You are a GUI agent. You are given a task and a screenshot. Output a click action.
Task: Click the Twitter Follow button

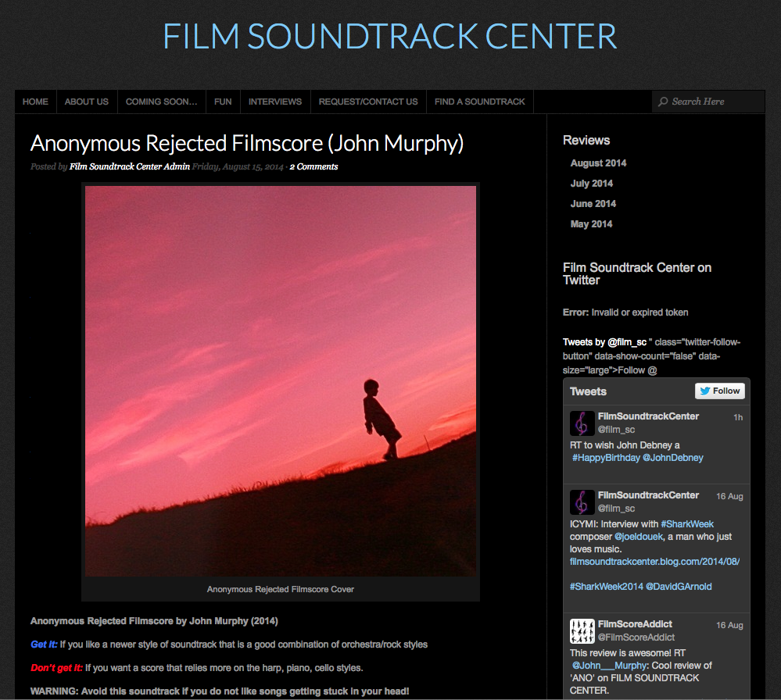pyautogui.click(x=720, y=391)
